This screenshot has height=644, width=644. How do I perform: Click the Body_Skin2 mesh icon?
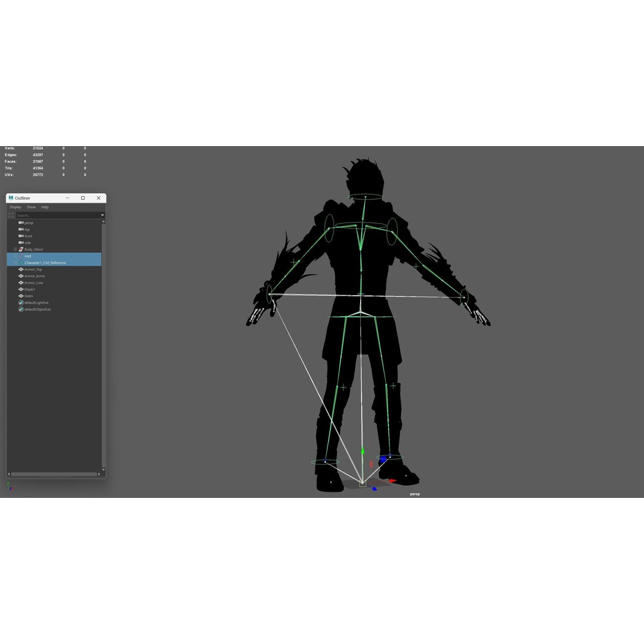pyautogui.click(x=21, y=249)
